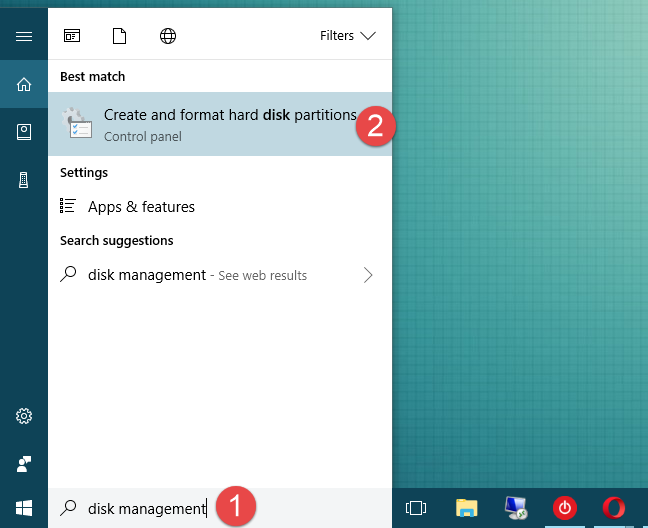Filter search results by Web
The height and width of the screenshot is (528, 648).
(168, 36)
